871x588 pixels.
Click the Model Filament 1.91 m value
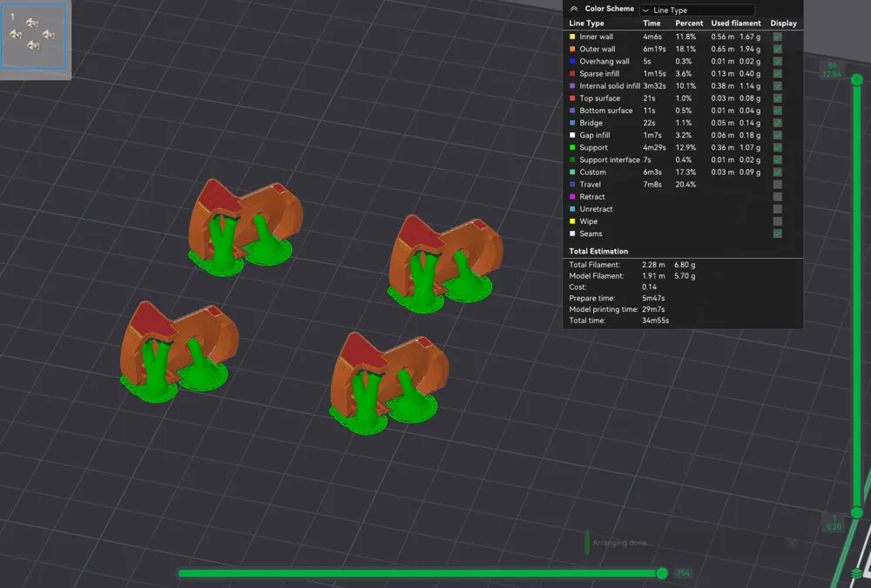(653, 276)
